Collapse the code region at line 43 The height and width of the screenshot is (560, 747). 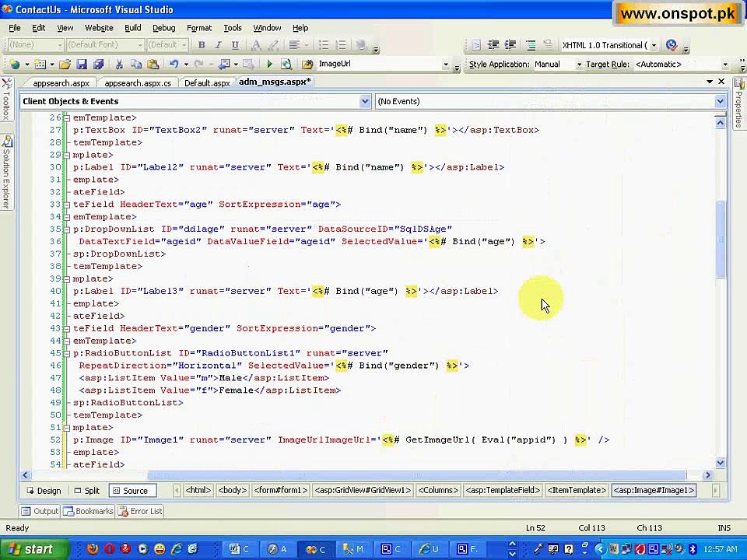pos(67,328)
